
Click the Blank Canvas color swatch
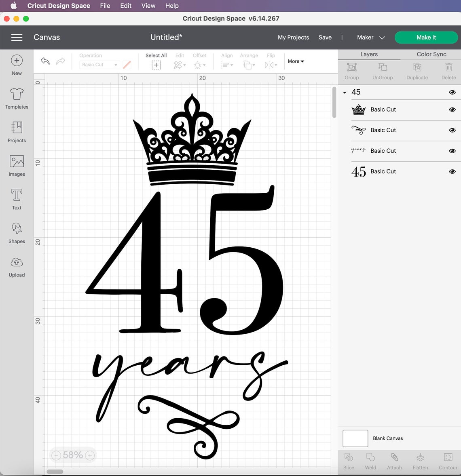tap(355, 438)
